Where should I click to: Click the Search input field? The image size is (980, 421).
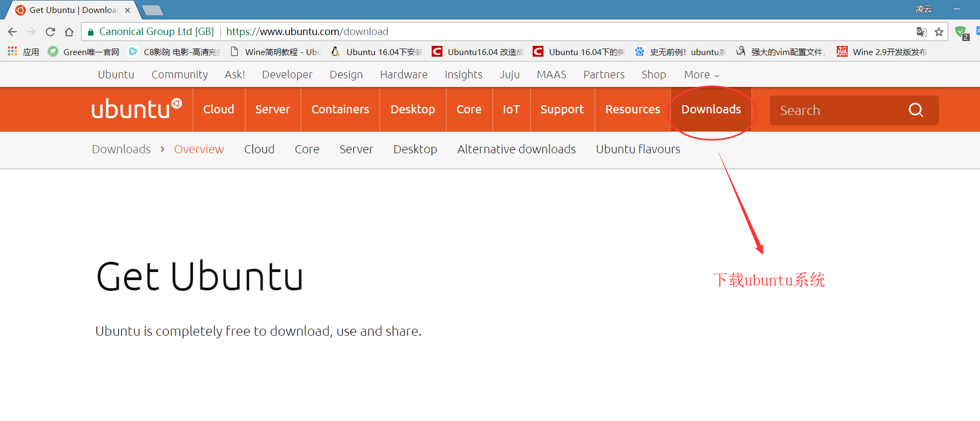(x=837, y=110)
